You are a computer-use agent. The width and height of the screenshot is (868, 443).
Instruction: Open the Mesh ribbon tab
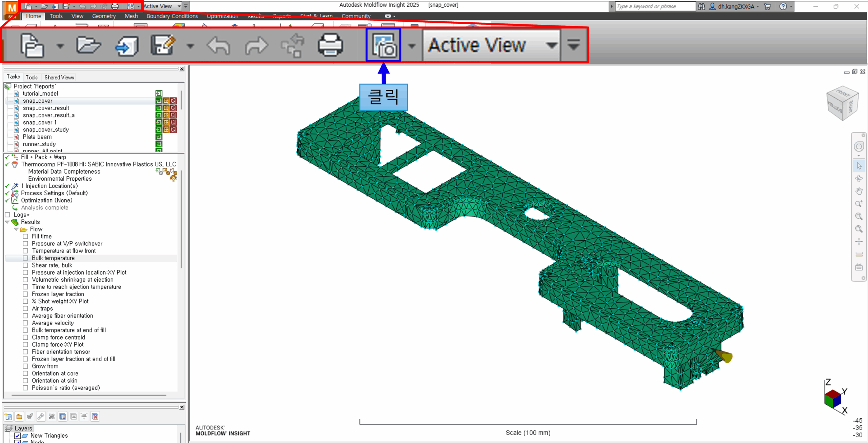131,16
